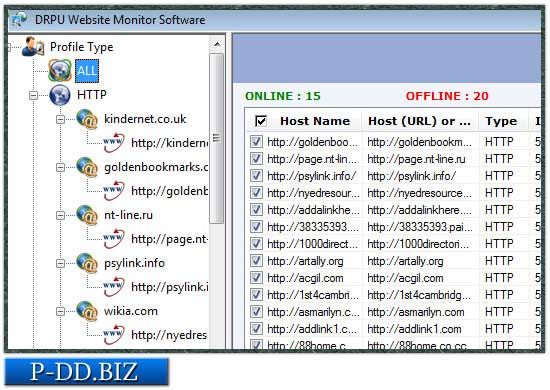Uncheck the http://38335393... row checkbox

[256, 227]
